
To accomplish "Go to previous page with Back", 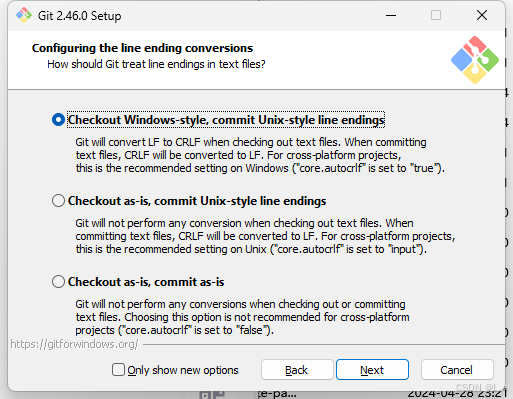I will [x=297, y=370].
